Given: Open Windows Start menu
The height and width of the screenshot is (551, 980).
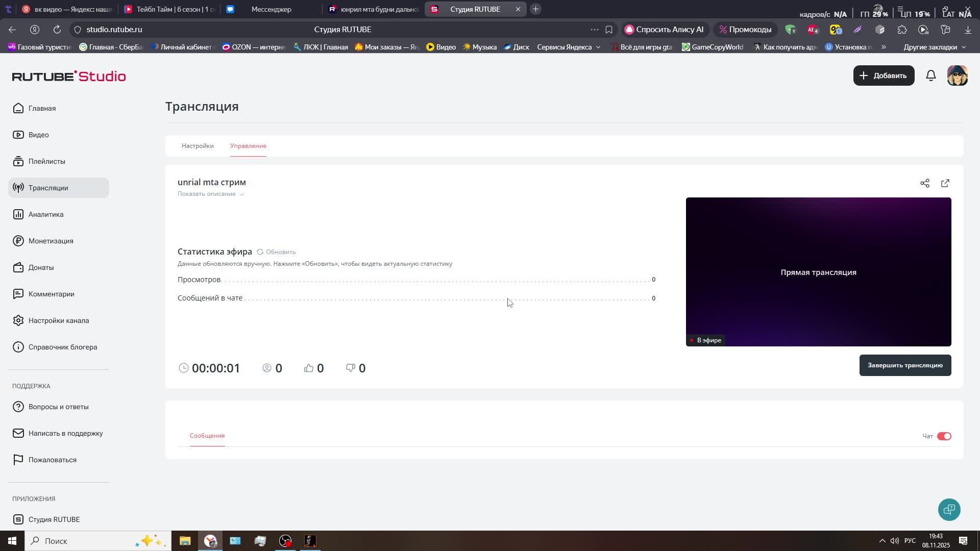Looking at the screenshot, I should pos(12,541).
